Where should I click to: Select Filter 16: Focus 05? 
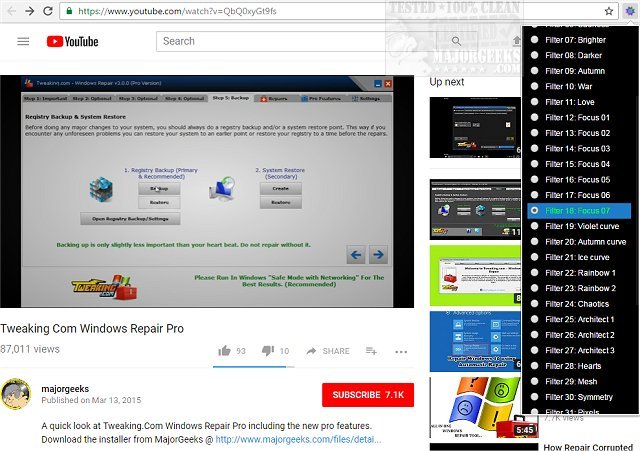click(576, 180)
